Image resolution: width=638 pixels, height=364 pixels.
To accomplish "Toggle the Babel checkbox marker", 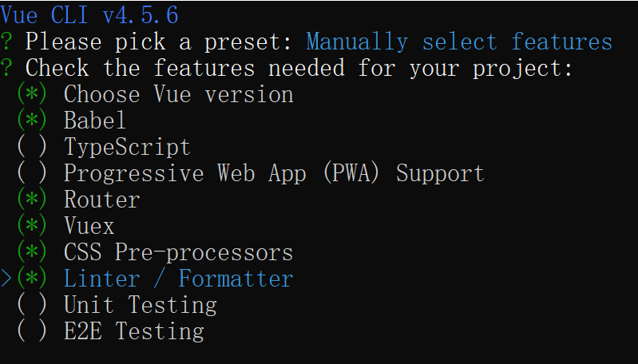I will tap(32, 121).
